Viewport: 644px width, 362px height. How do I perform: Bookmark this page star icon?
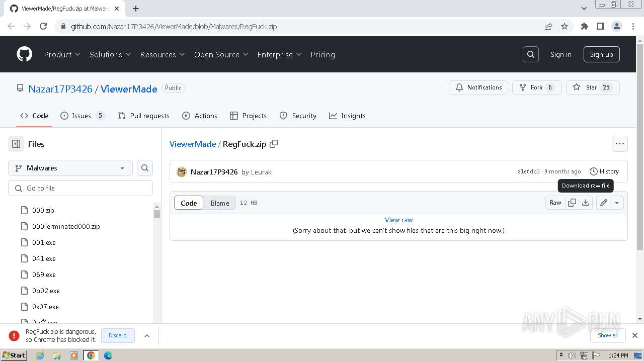coord(565,26)
